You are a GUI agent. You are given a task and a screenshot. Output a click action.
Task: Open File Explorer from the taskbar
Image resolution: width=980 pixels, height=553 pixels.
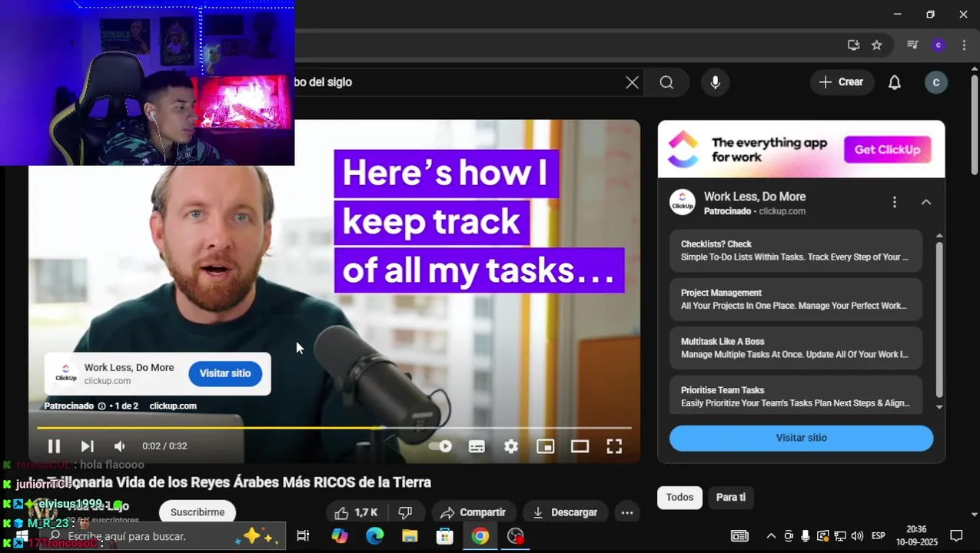pos(409,536)
